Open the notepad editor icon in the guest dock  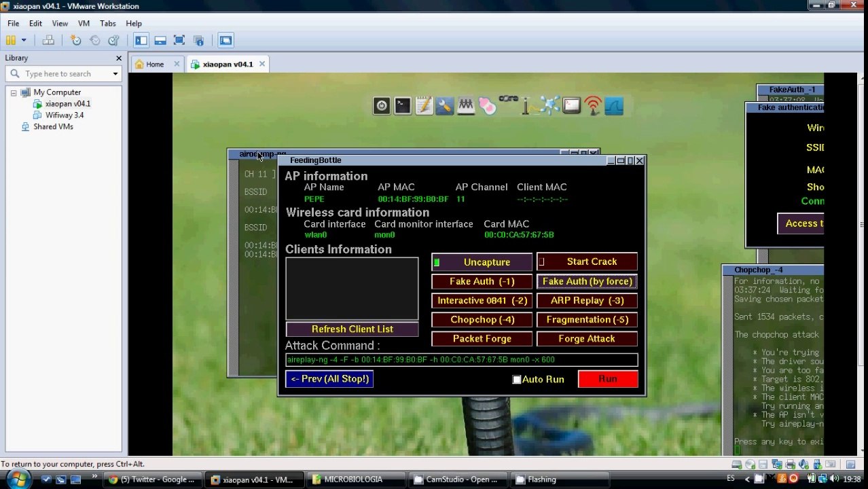pos(424,106)
